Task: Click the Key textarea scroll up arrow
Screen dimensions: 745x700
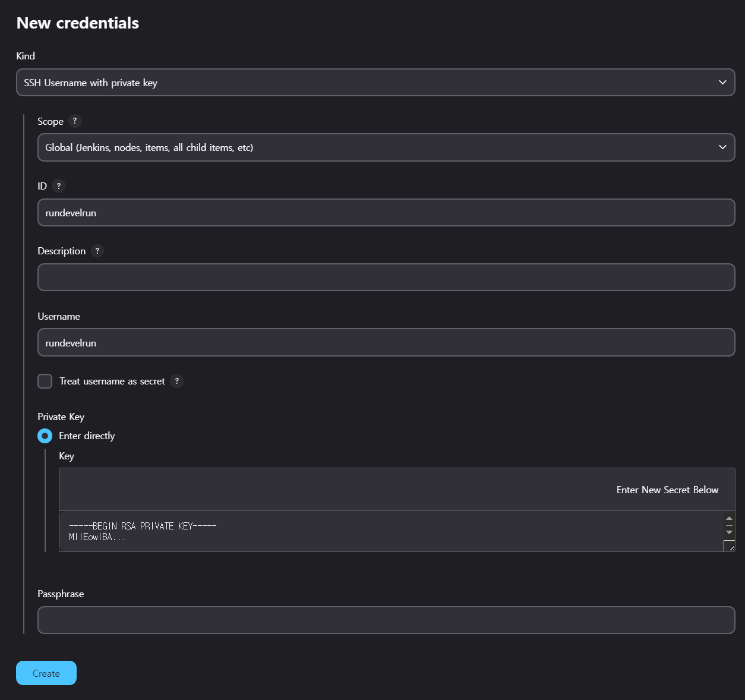Action: tap(730, 519)
